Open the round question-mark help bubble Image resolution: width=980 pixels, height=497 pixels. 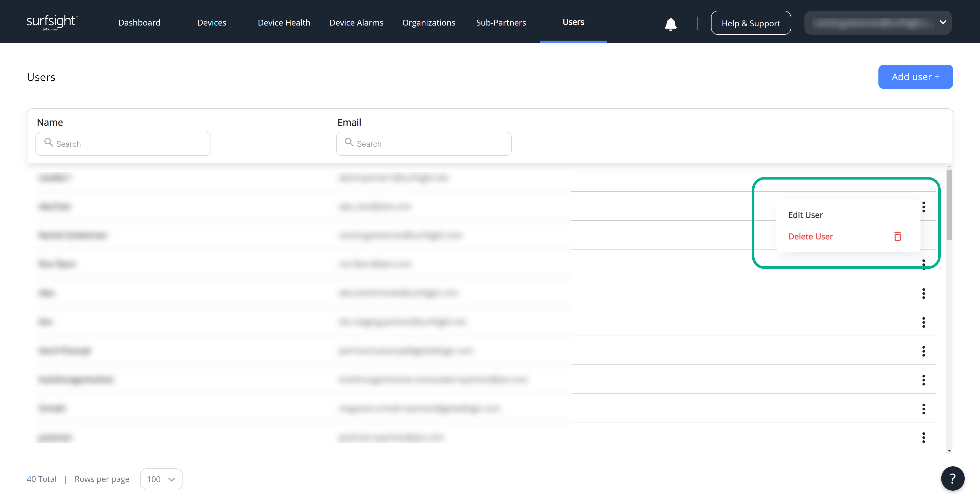click(952, 478)
